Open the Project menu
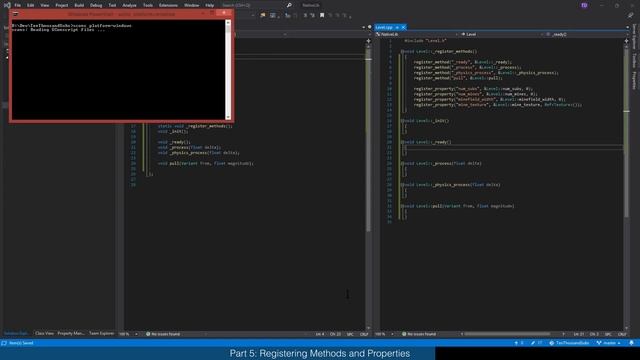The image size is (640, 360). click(x=62, y=5)
